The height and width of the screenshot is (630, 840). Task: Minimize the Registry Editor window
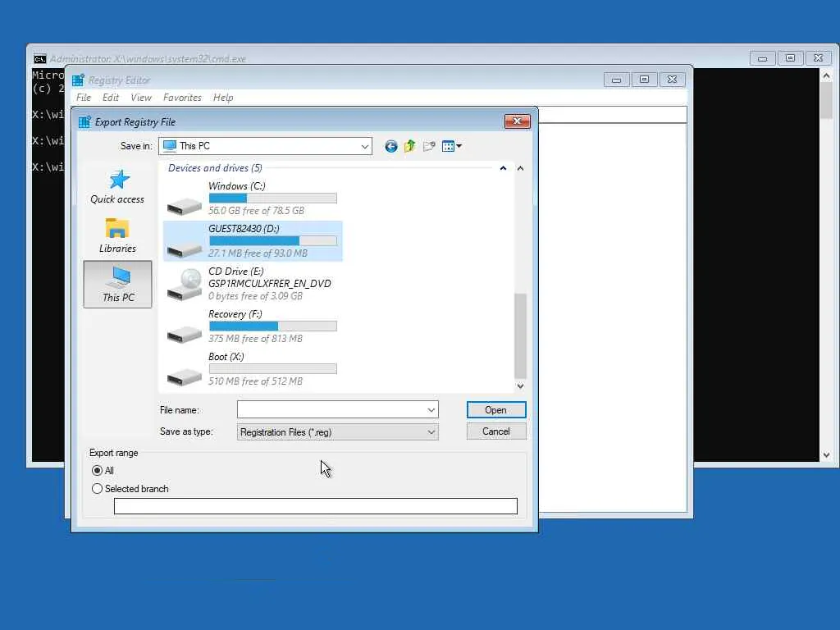click(x=616, y=80)
